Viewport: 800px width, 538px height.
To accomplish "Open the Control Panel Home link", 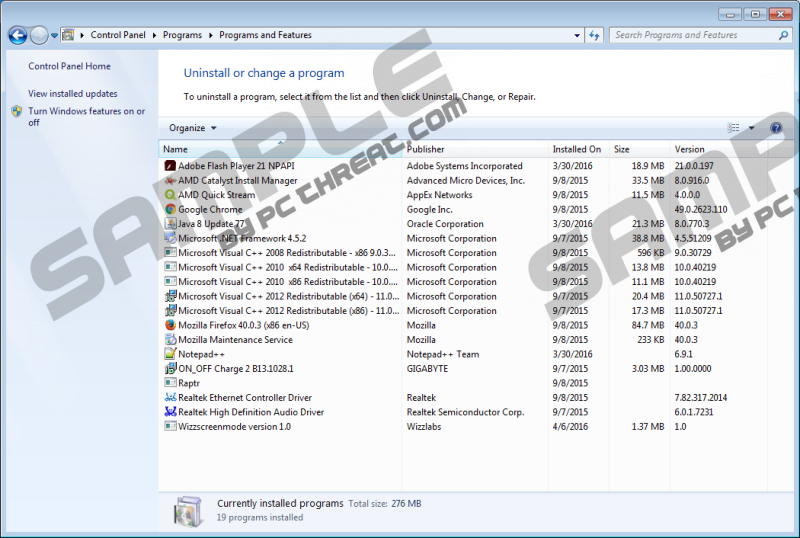I will pos(69,66).
